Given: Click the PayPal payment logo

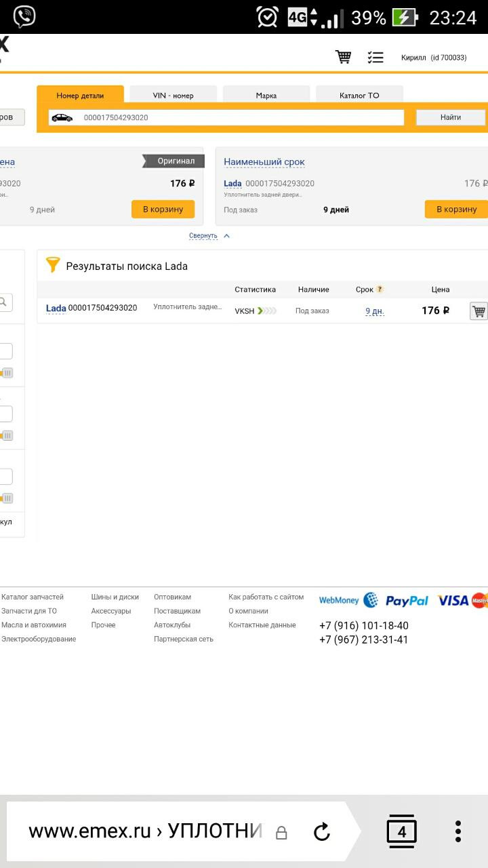Looking at the screenshot, I should pyautogui.click(x=407, y=601).
